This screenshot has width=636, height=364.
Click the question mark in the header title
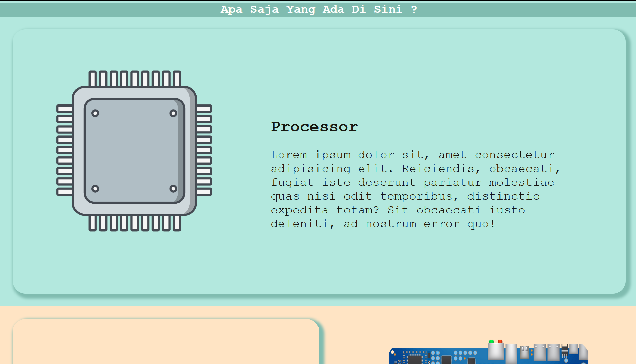tap(414, 9)
